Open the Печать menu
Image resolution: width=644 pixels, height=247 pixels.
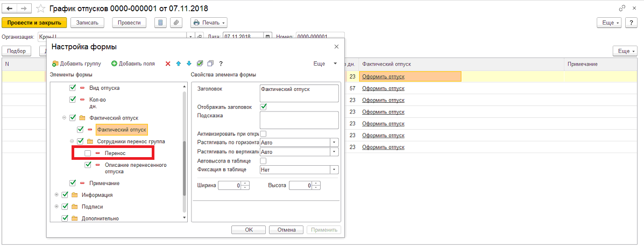pyautogui.click(x=209, y=23)
